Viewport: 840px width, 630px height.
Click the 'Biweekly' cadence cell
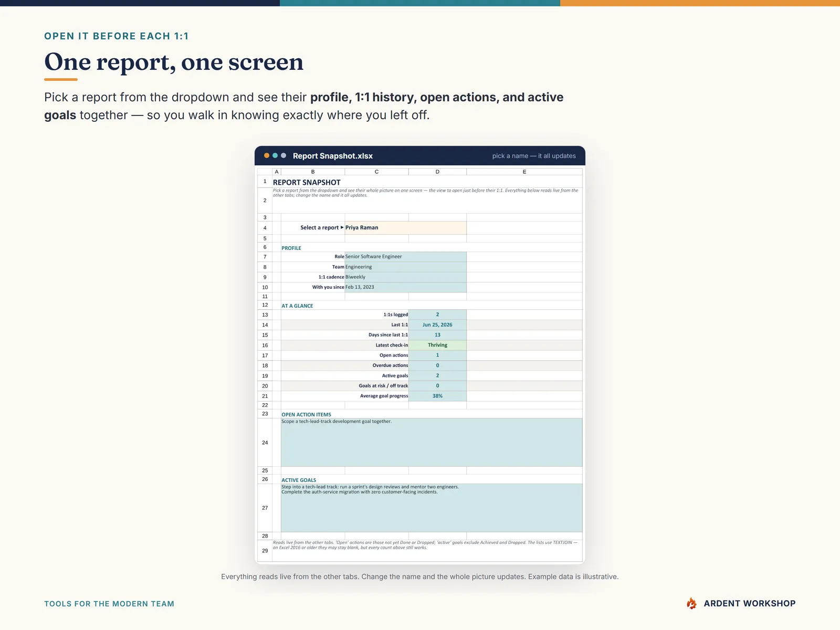click(x=405, y=277)
